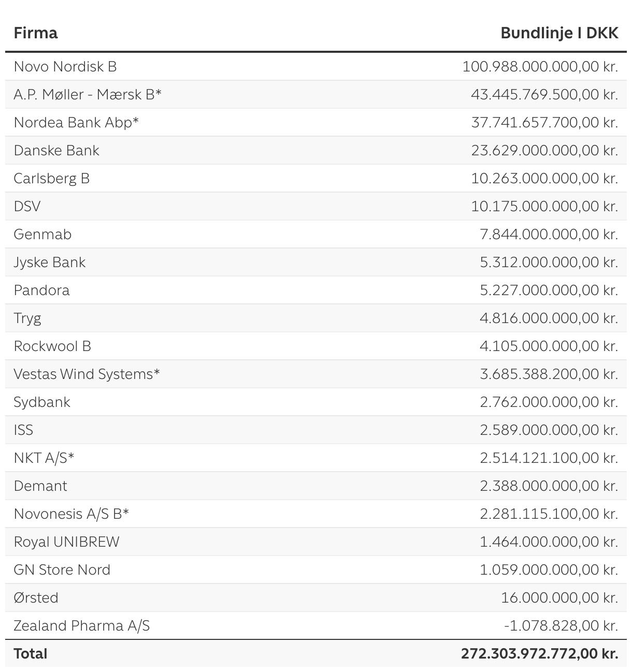The height and width of the screenshot is (672, 632).
Task: Click the A.P. Møller - Mærsk B* row name
Action: pyautogui.click(x=88, y=95)
